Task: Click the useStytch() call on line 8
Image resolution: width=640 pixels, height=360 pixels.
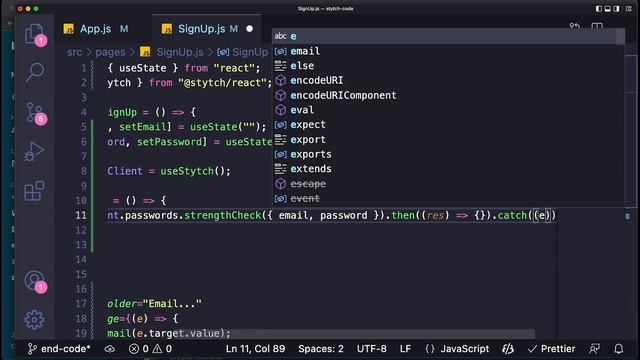Action: 196,171
